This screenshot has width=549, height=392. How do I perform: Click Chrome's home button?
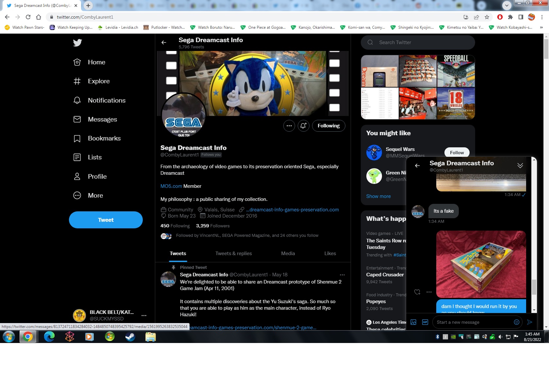click(39, 17)
